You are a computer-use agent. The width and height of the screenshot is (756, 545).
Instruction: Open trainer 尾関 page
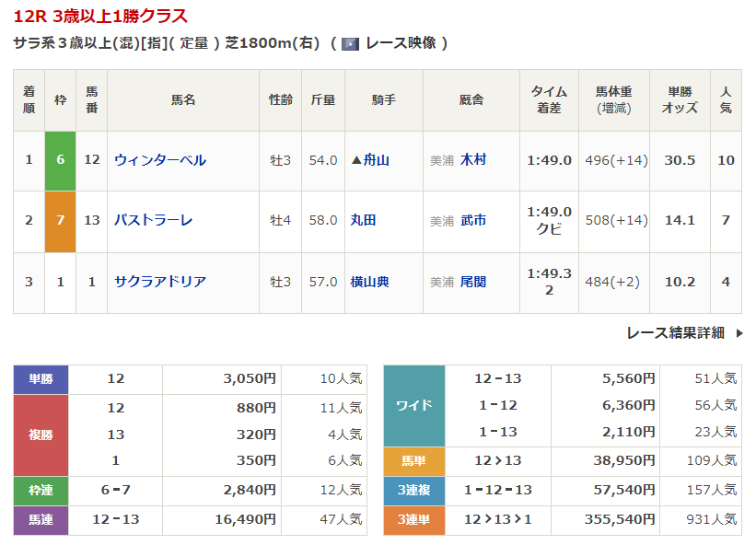tap(473, 282)
